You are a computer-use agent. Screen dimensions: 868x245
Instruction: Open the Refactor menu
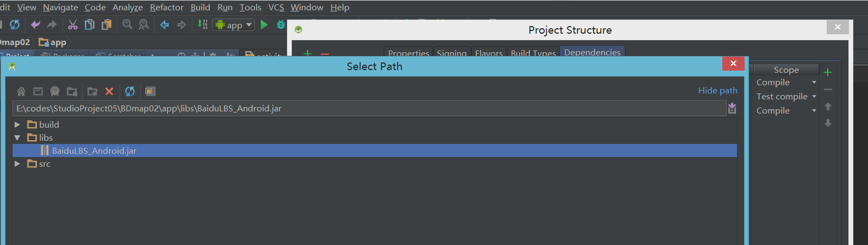click(x=166, y=7)
